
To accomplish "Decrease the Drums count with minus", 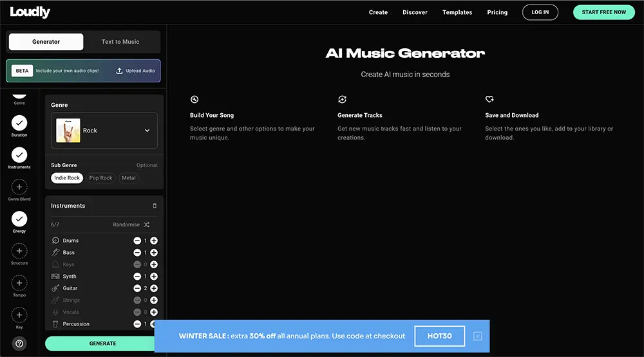I will coord(137,241).
